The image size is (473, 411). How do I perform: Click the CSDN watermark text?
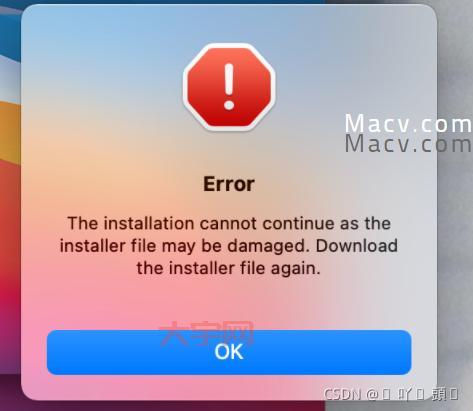click(x=391, y=394)
